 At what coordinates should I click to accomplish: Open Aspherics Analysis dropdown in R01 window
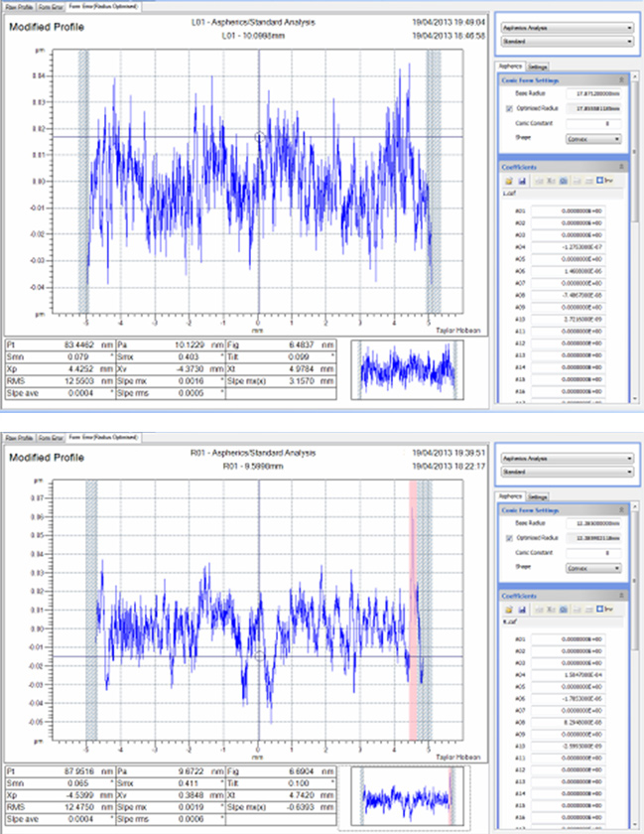click(568, 458)
